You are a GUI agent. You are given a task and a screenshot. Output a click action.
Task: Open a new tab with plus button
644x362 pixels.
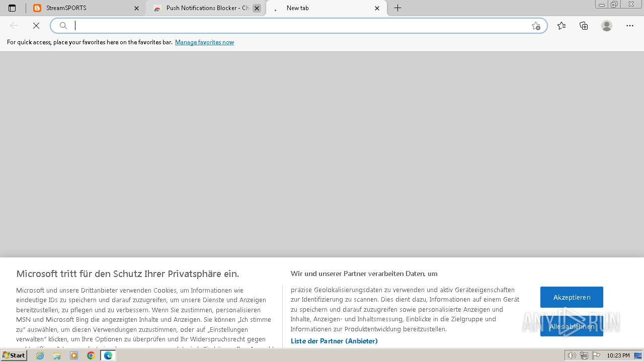(397, 8)
